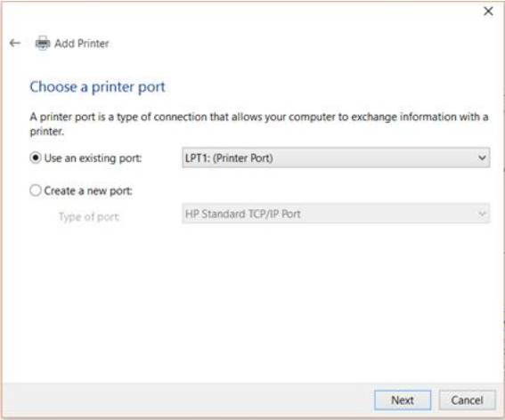The height and width of the screenshot is (420, 505).
Task: Close the Add Printer dialog
Action: (488, 12)
